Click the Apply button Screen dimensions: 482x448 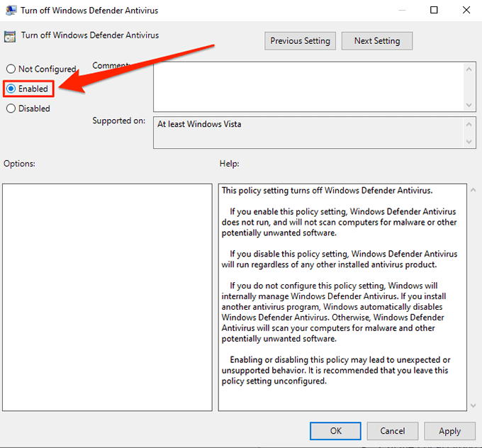[449, 431]
